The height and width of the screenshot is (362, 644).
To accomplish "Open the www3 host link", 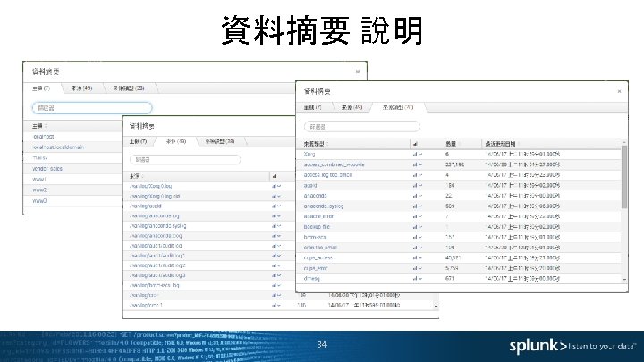I will pyautogui.click(x=40, y=201).
